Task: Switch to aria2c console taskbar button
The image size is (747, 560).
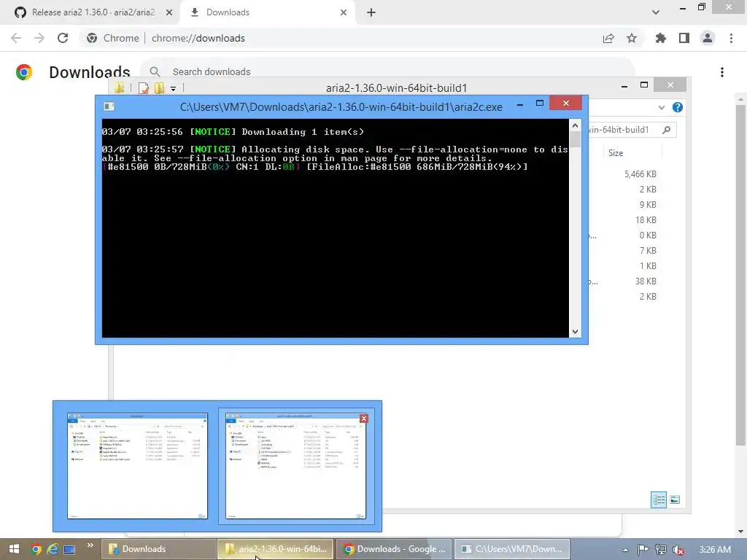Action: tap(512, 549)
